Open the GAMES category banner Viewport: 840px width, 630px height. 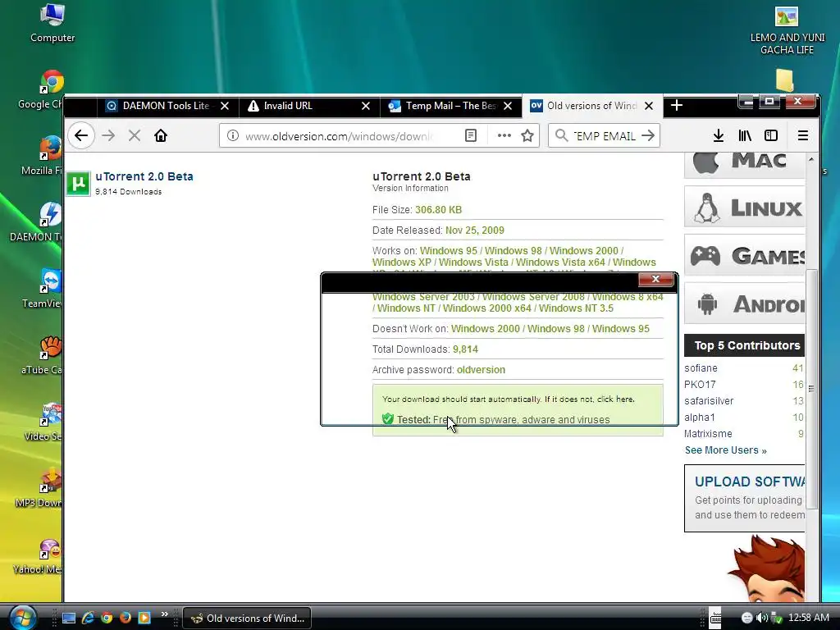pyautogui.click(x=745, y=256)
